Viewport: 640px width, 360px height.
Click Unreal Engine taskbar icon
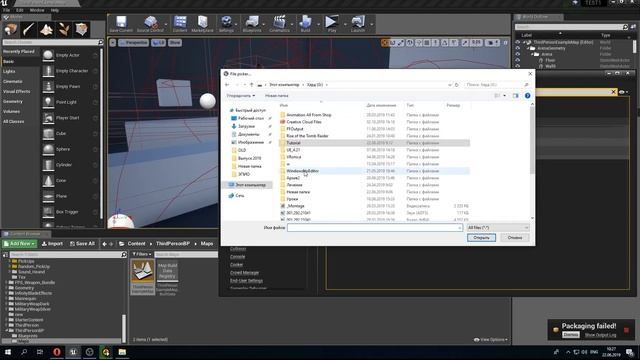click(73, 352)
